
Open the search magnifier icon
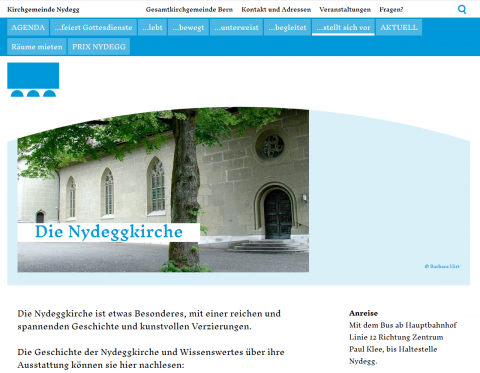point(462,9)
